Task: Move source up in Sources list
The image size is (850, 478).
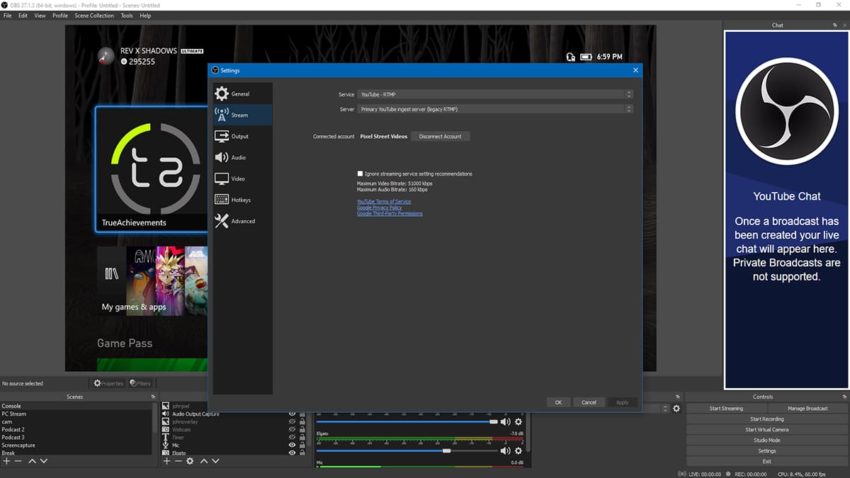Action: pos(204,461)
